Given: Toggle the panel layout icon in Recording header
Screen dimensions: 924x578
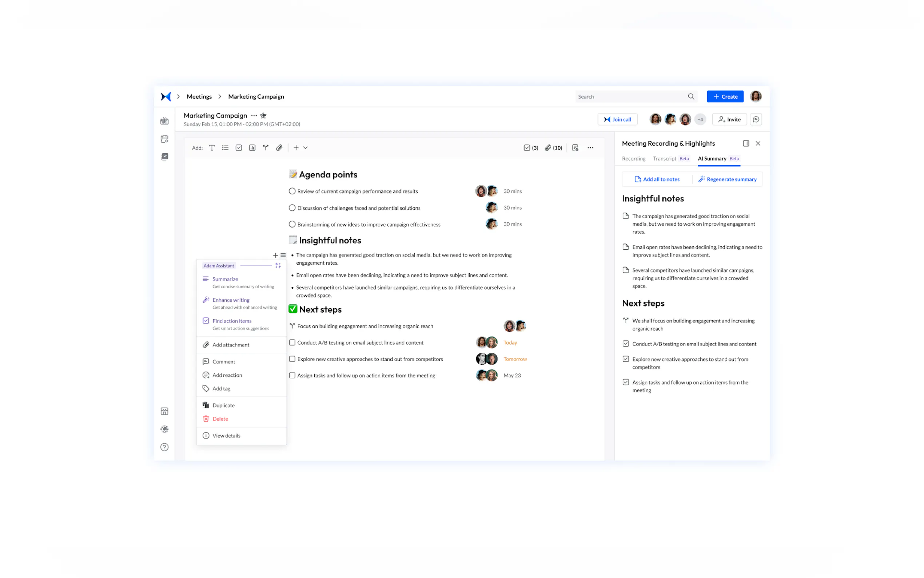Looking at the screenshot, I should point(746,143).
